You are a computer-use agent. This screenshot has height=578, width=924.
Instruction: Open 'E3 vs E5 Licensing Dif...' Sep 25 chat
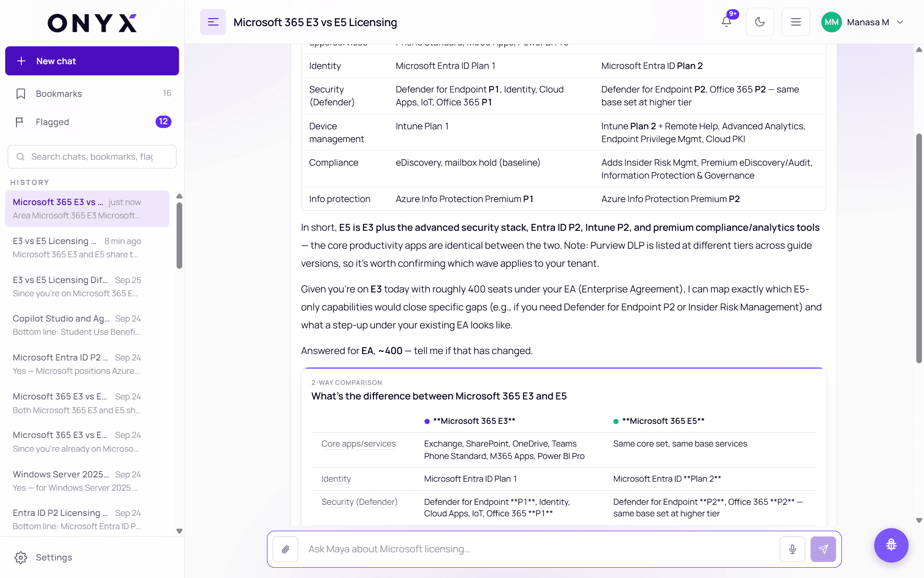pos(87,286)
